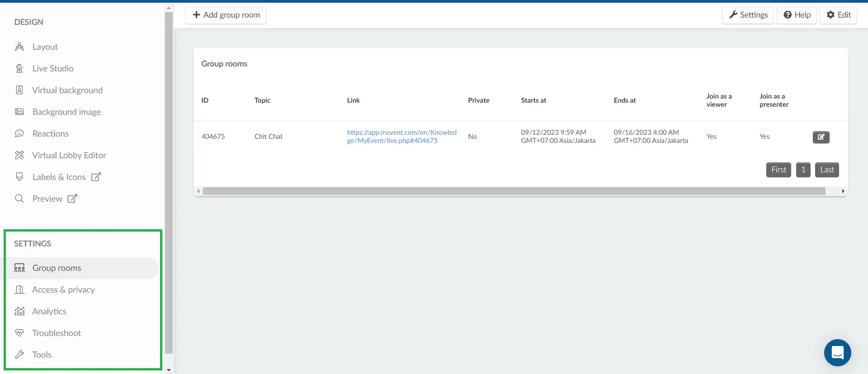The width and height of the screenshot is (868, 374).
Task: Click the table scroll left arrow
Action: [198, 191]
